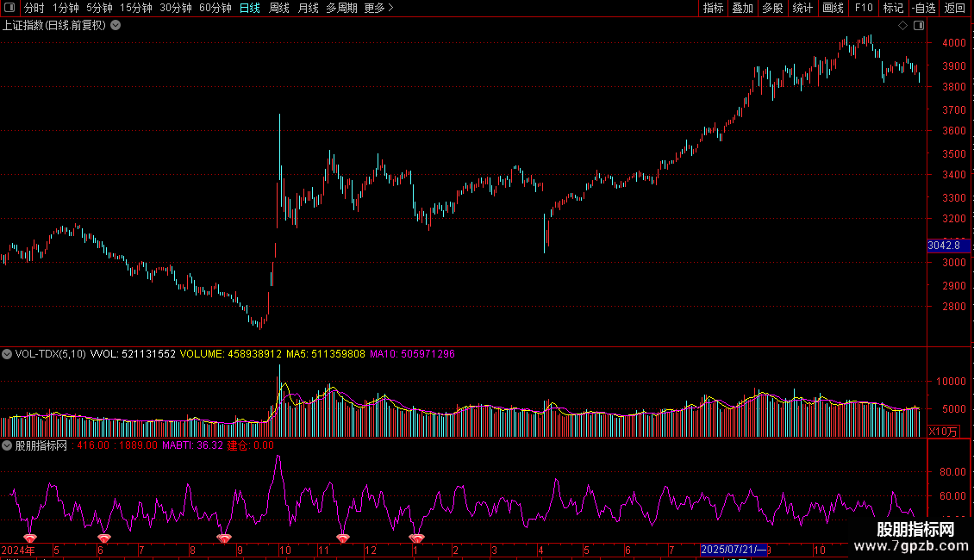Open the 多周期 multi-period view
The width and height of the screenshot is (974, 560).
(341, 8)
